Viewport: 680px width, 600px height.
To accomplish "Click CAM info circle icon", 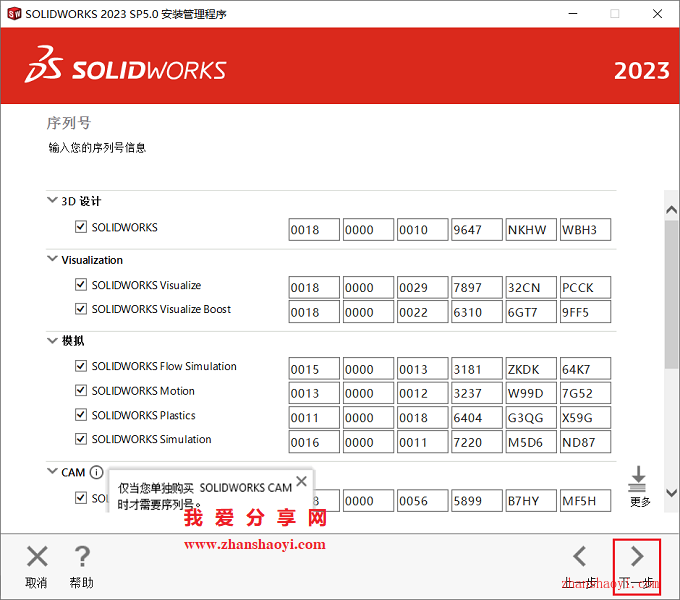I will pos(96,472).
